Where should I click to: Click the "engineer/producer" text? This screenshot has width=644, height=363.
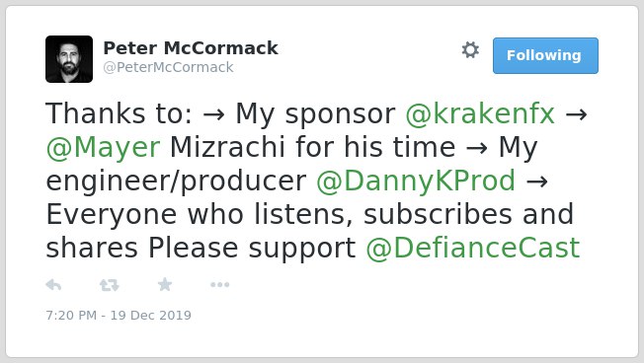tap(176, 181)
